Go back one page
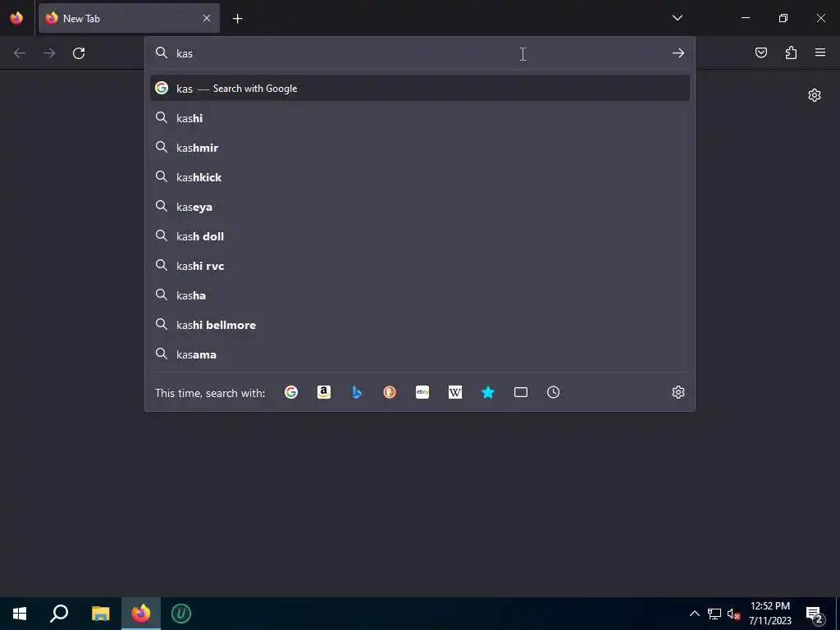This screenshot has height=630, width=840. click(20, 53)
